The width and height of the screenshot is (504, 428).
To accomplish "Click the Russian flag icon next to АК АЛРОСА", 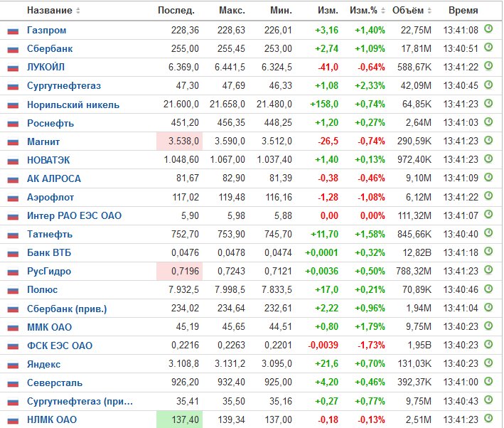I will (x=13, y=179).
